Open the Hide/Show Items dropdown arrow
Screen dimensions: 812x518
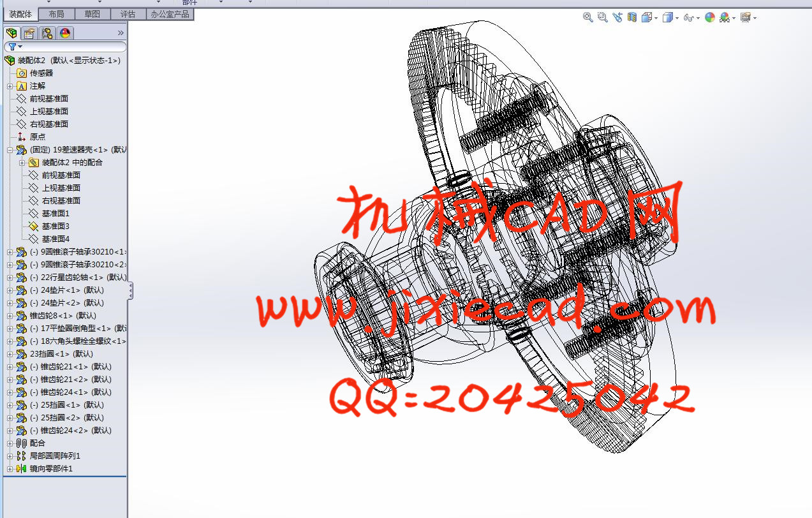(x=698, y=18)
